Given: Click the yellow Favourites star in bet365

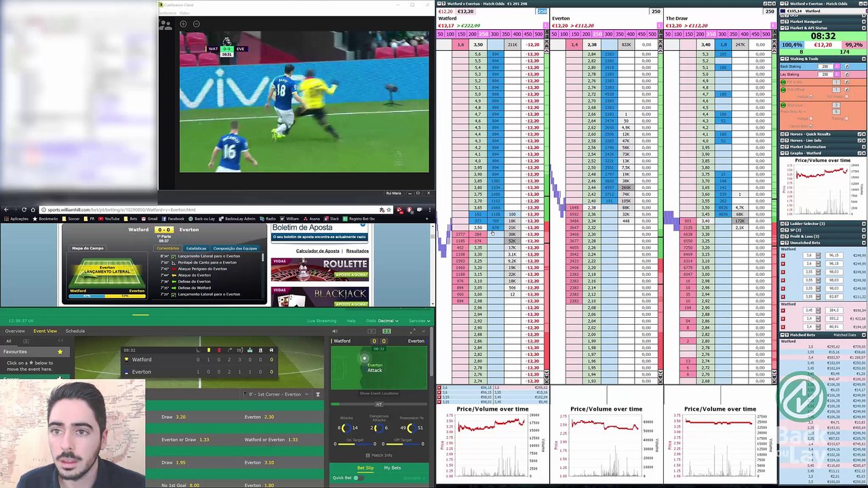Looking at the screenshot, I should [x=60, y=352].
